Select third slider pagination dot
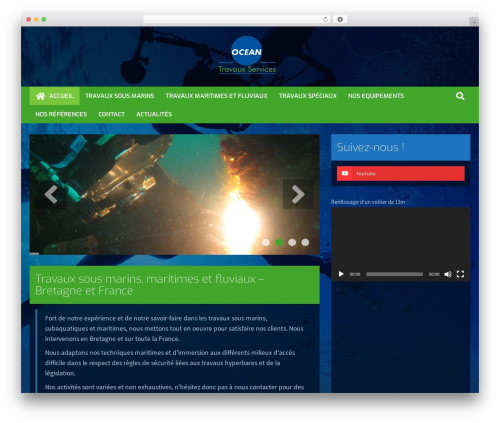 [x=292, y=242]
